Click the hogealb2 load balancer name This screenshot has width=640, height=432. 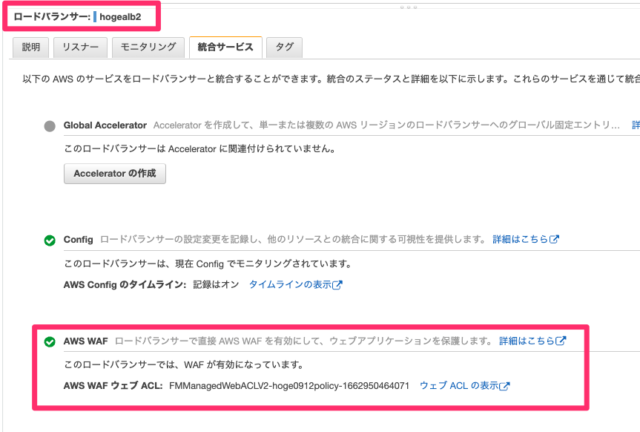coord(120,17)
